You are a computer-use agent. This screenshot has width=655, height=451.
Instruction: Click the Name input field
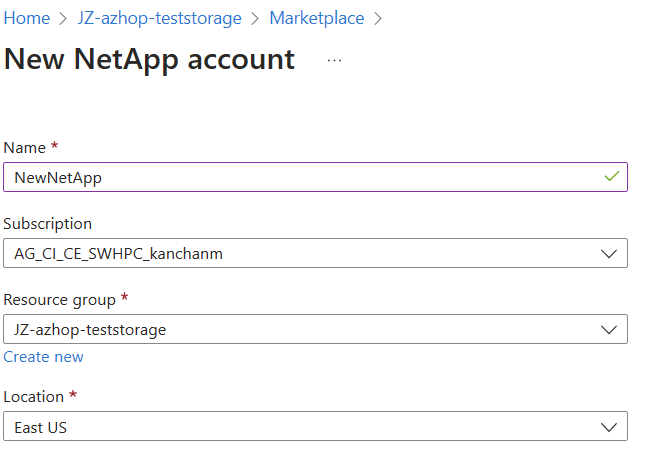point(315,177)
